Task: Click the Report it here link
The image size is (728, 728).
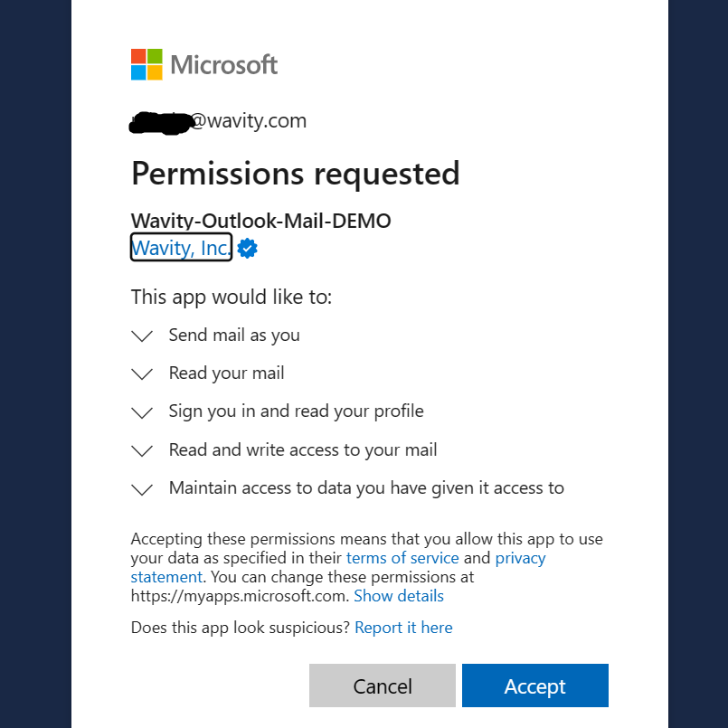Action: coord(403,628)
